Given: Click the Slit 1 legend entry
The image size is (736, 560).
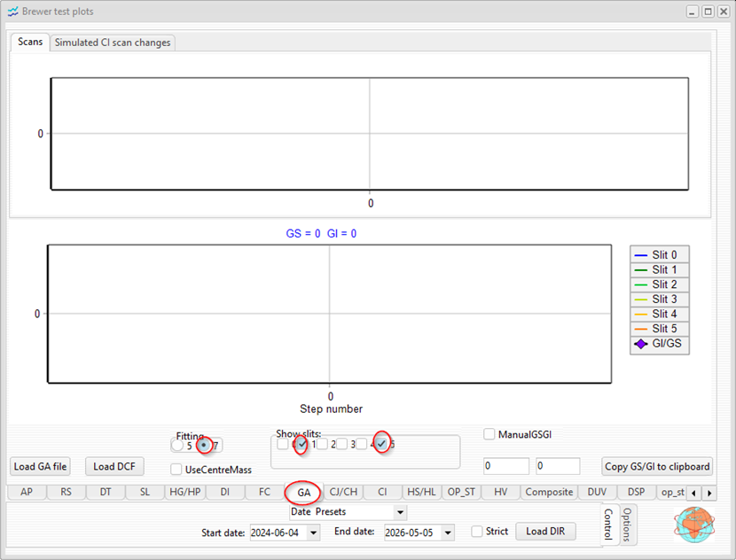Looking at the screenshot, I should [660, 269].
